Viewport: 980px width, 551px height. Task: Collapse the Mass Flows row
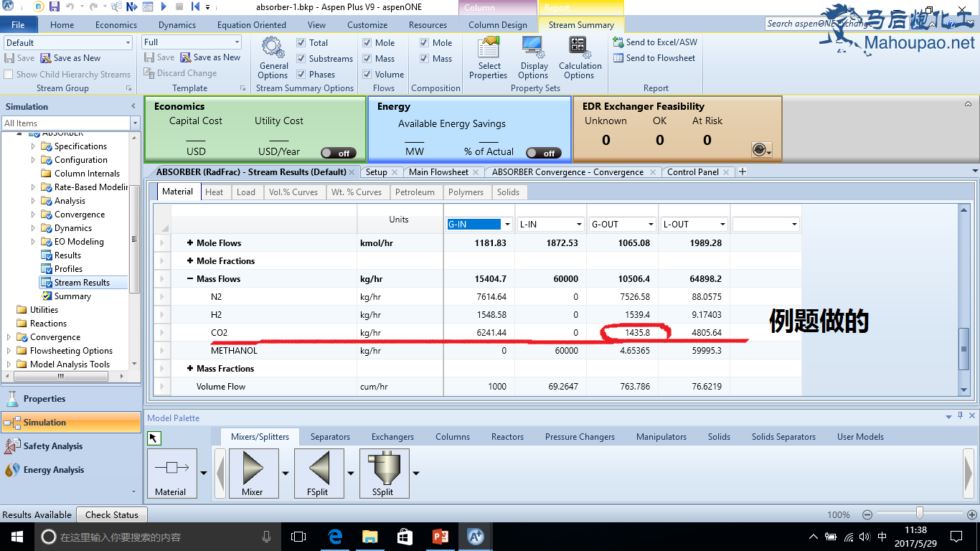(x=190, y=279)
